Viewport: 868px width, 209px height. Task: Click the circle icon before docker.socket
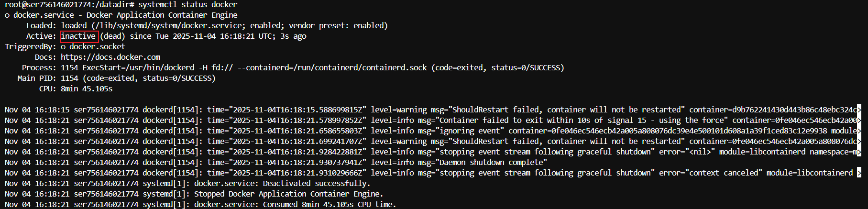(x=63, y=47)
